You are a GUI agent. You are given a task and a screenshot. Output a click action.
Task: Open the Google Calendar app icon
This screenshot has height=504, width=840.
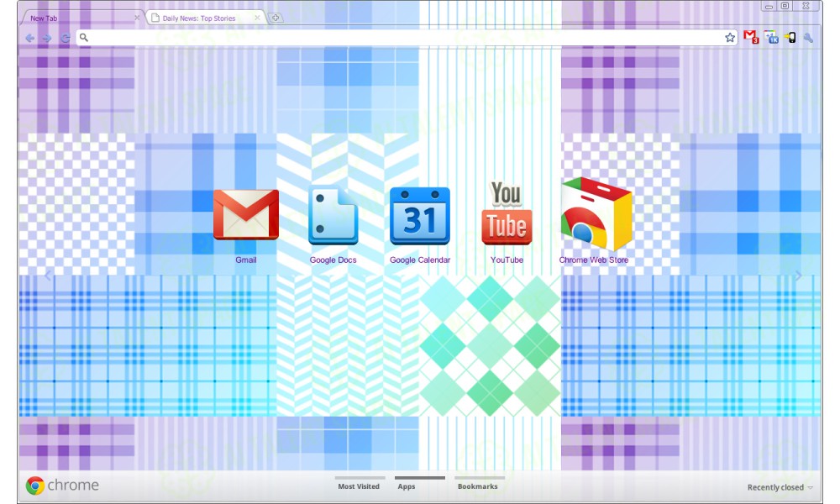coord(420,216)
